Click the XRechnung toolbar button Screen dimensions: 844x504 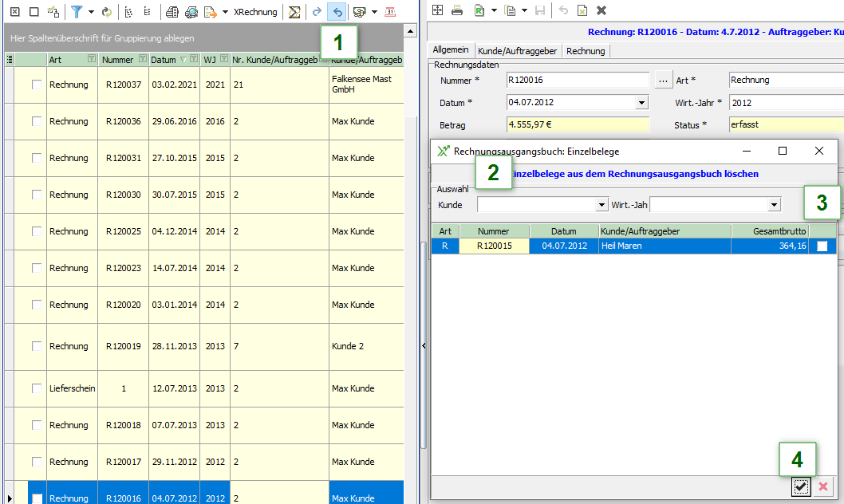click(255, 12)
